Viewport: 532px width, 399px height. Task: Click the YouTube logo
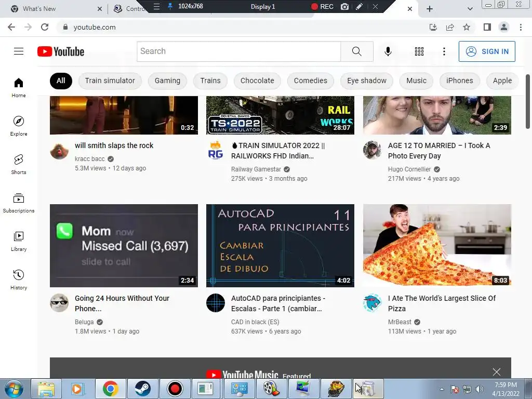pyautogui.click(x=61, y=51)
